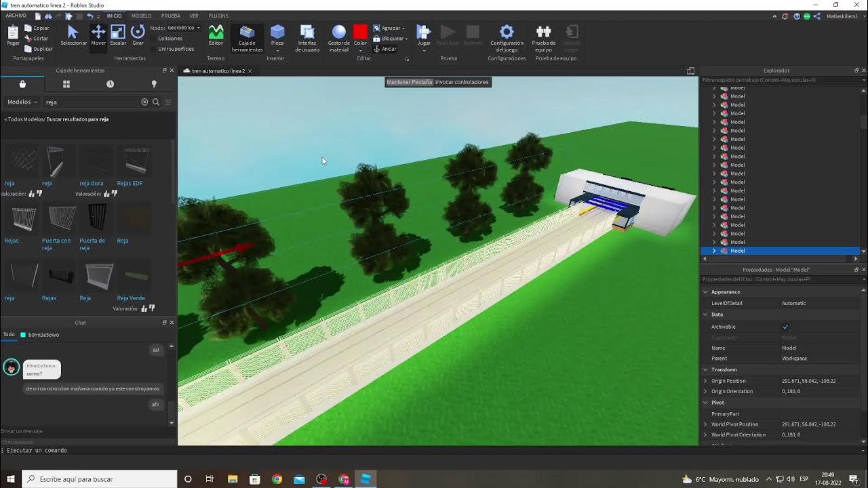
Task: Switch to the VER ribbon tab
Action: tap(194, 16)
